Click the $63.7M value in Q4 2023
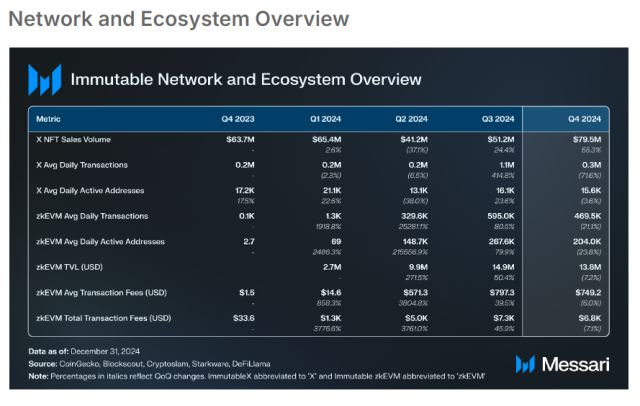Image resolution: width=640 pixels, height=406 pixels. coord(242,139)
